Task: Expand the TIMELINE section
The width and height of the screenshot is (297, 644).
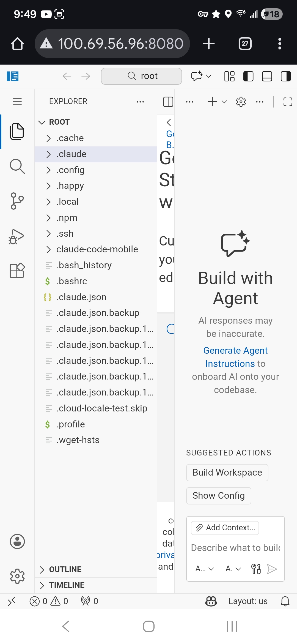Action: pyautogui.click(x=67, y=585)
